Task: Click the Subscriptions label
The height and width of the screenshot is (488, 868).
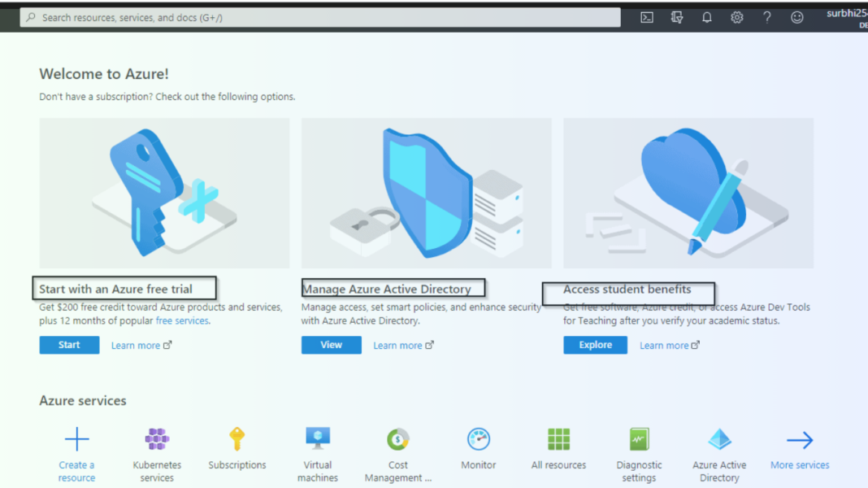Action: tap(237, 464)
